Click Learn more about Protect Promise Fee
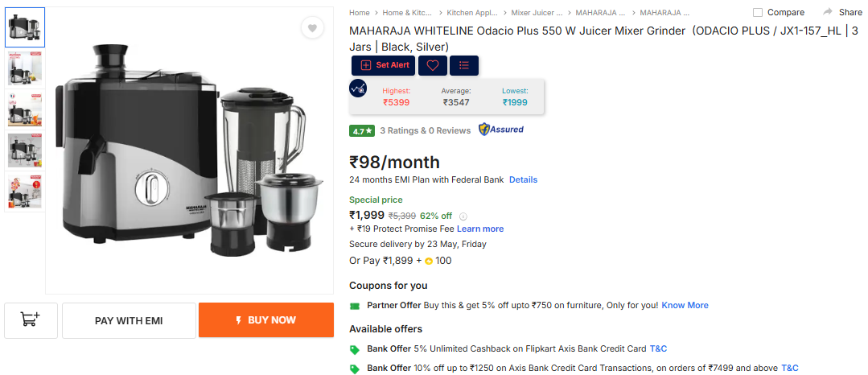 (480, 229)
